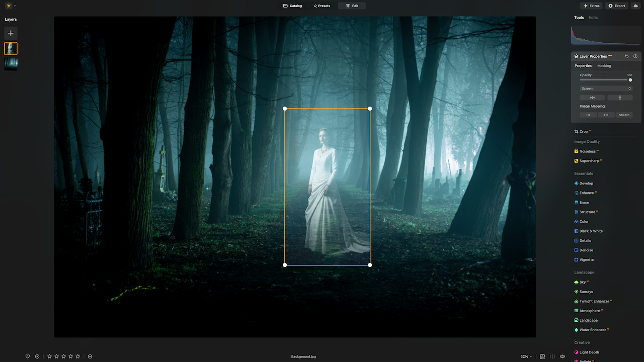The image size is (644, 362).
Task: Toggle the preview eye icon
Action: tap(562, 356)
